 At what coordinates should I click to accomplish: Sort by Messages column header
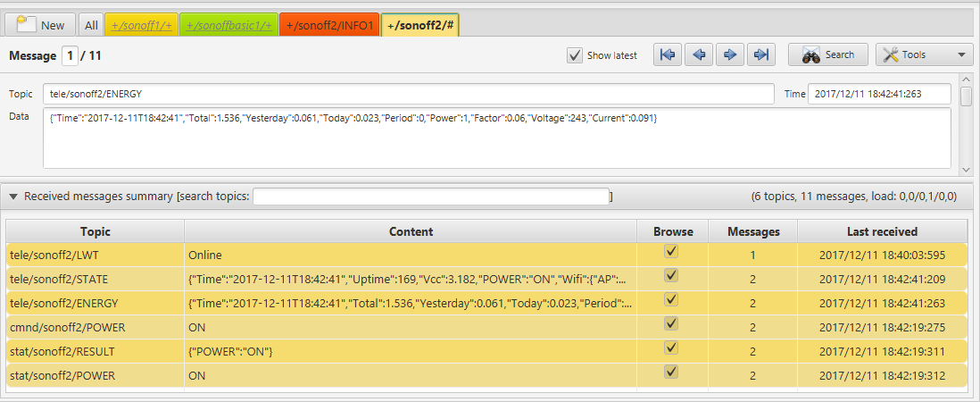point(753,231)
